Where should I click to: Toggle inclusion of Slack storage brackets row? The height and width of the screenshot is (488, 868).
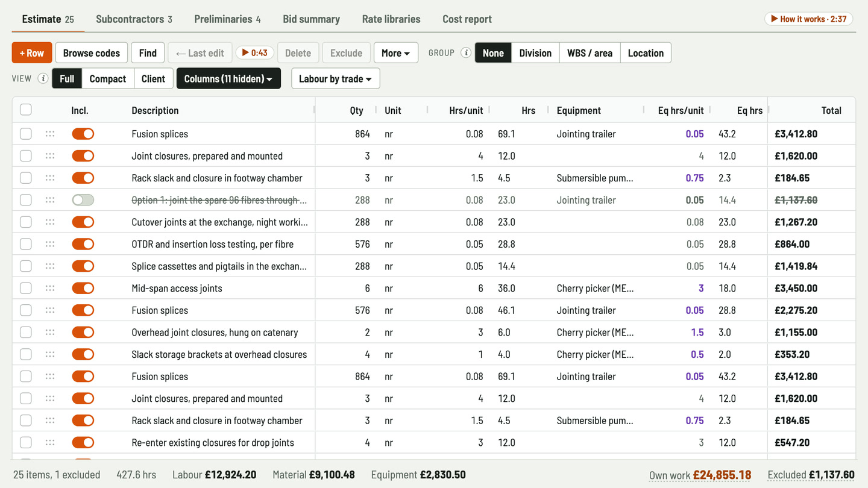(83, 354)
